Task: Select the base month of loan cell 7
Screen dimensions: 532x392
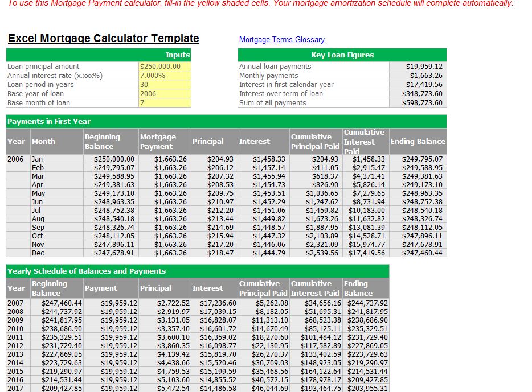Action: coord(165,103)
